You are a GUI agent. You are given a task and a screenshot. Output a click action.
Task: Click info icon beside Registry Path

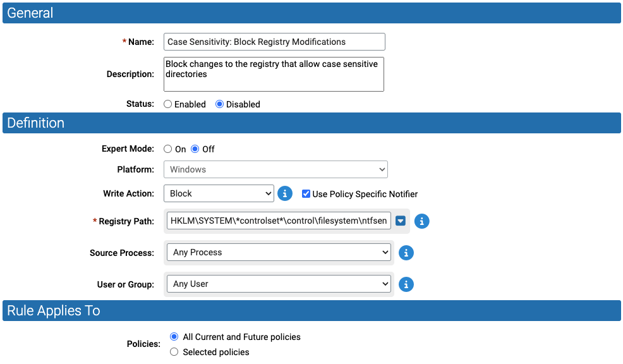[421, 221]
